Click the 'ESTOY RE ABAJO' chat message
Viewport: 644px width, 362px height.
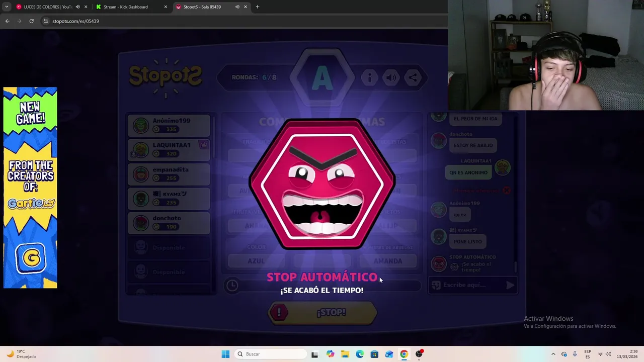473,145
